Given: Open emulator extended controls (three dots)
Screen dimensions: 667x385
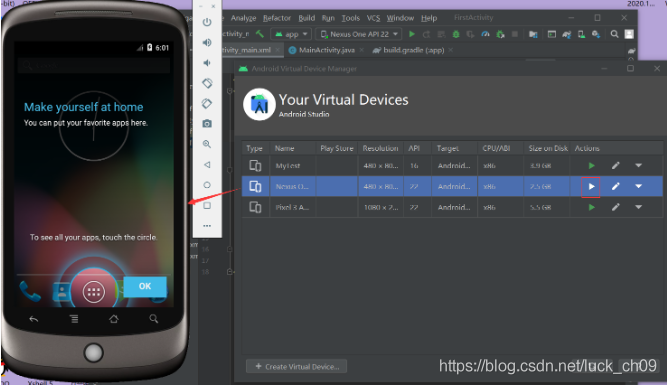Looking at the screenshot, I should coord(207,226).
